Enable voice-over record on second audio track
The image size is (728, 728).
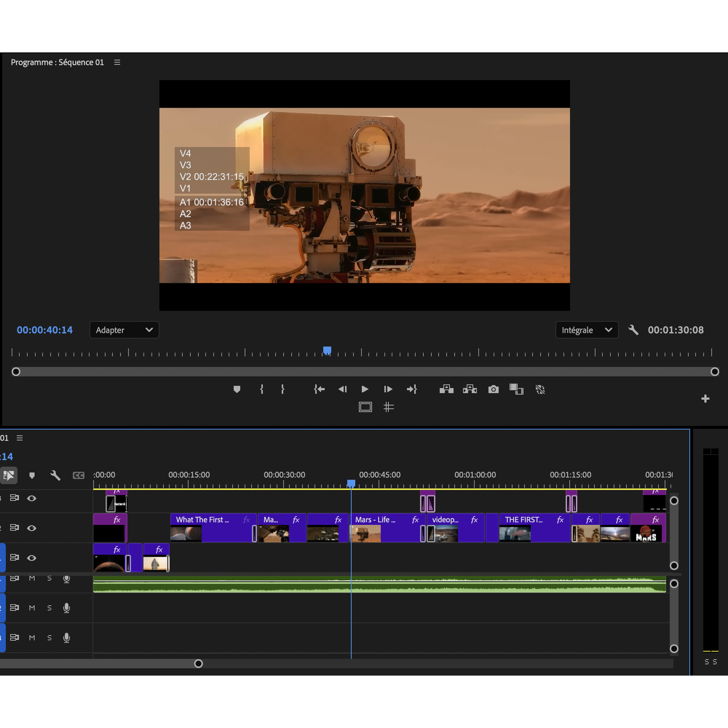(x=67, y=608)
